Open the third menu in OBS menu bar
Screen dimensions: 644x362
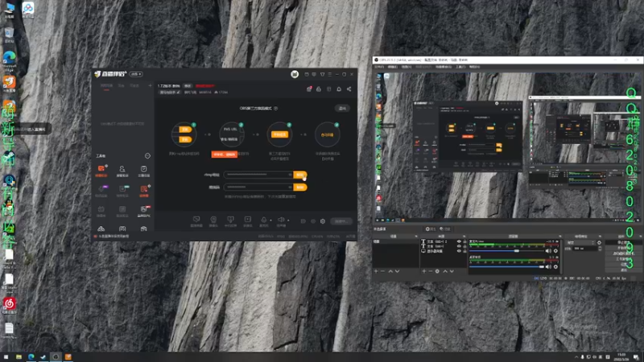point(407,67)
